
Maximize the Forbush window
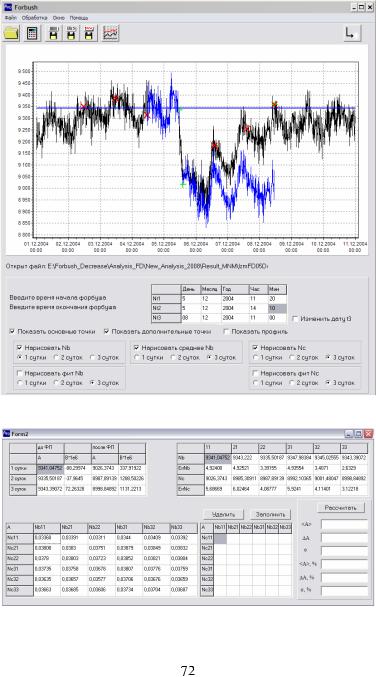coord(360,7)
